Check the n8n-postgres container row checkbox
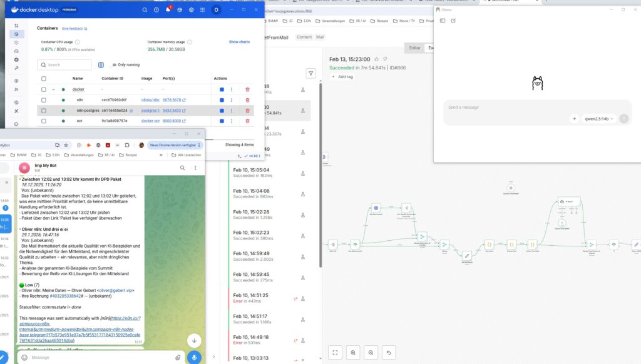 coord(44,110)
